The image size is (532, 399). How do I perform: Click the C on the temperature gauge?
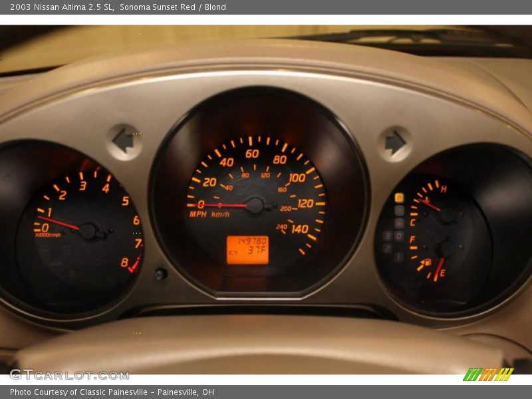coord(412,223)
